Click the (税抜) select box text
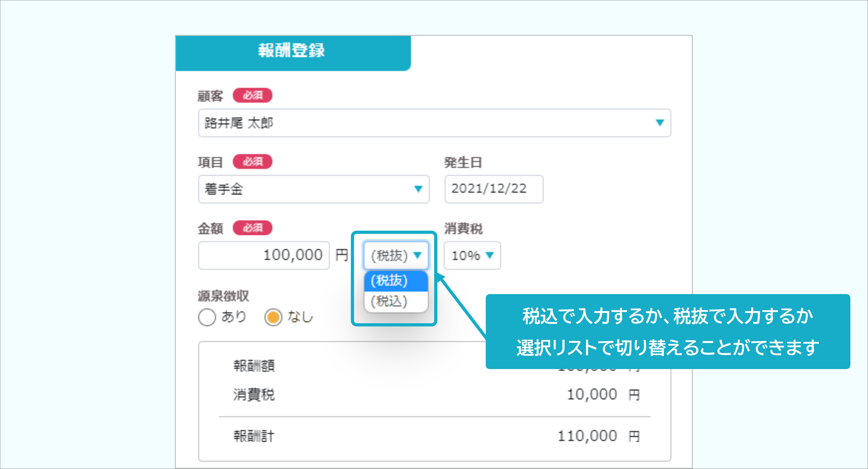Screen dimensions: 868x469 pyautogui.click(x=390, y=255)
